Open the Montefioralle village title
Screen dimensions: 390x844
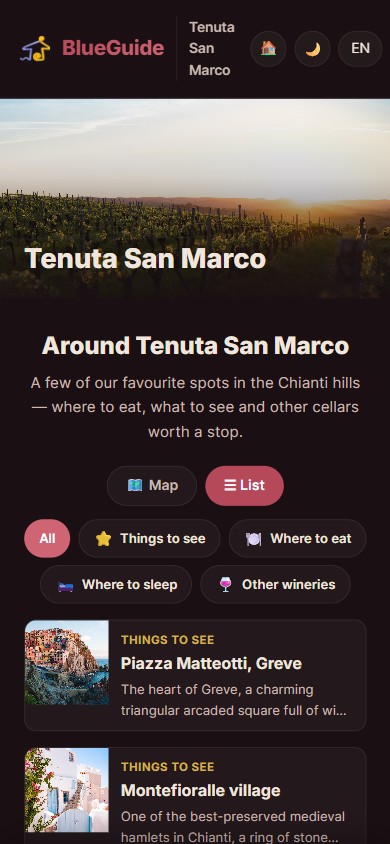(x=201, y=790)
